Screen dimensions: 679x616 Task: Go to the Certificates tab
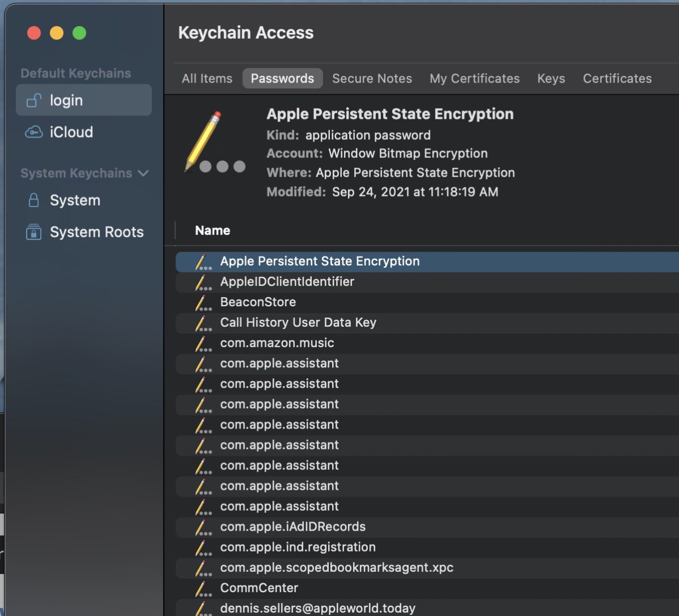[617, 79]
